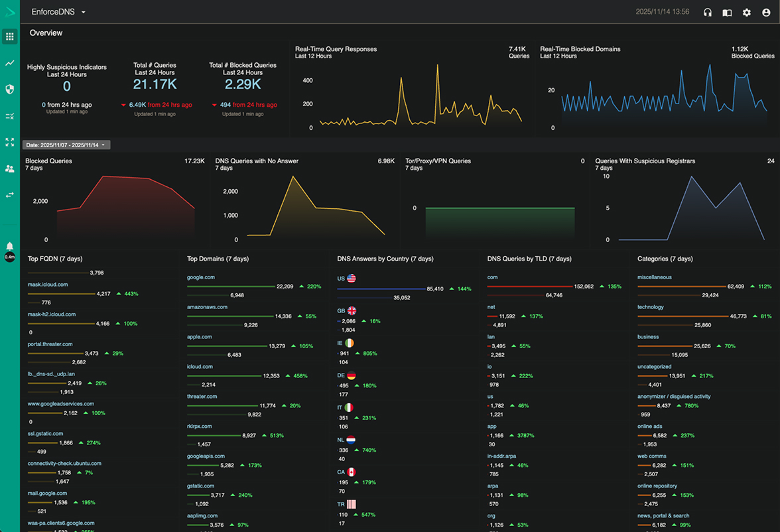Open the rules checklist icon in sidebar
780x532 pixels.
[x=9, y=116]
